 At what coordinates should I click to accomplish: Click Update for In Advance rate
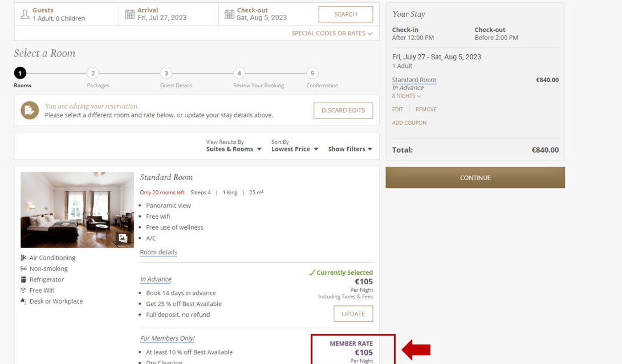(353, 314)
